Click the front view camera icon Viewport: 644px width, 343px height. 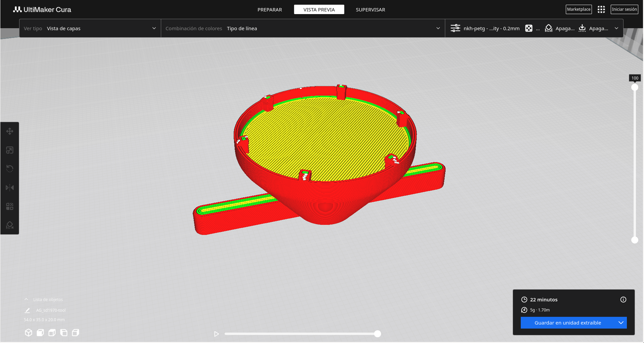click(40, 333)
